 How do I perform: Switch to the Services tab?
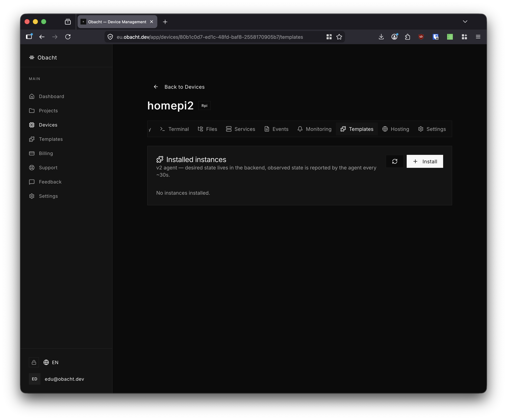click(x=241, y=129)
